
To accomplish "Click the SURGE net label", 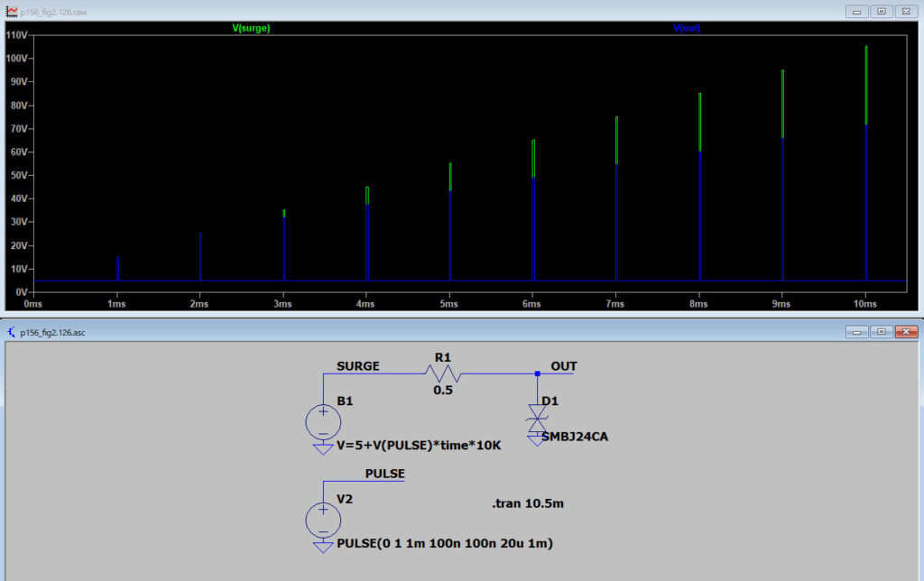I will tap(358, 366).
